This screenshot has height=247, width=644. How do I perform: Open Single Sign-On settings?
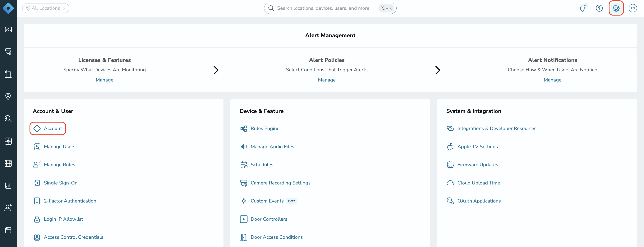click(56, 183)
